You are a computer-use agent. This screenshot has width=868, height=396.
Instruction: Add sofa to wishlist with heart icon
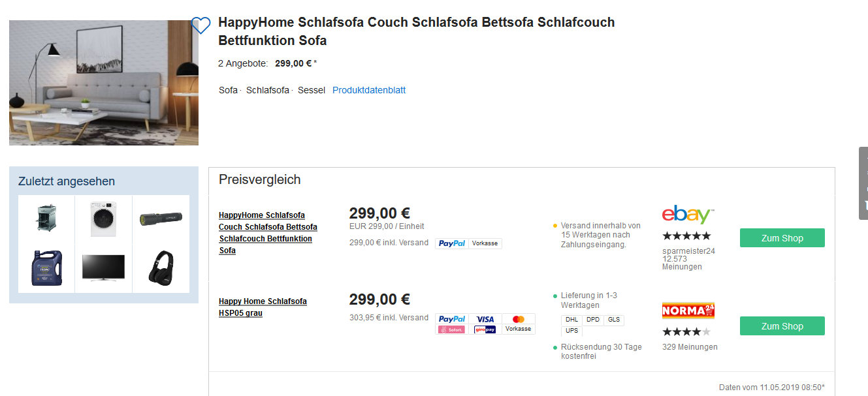tap(201, 25)
